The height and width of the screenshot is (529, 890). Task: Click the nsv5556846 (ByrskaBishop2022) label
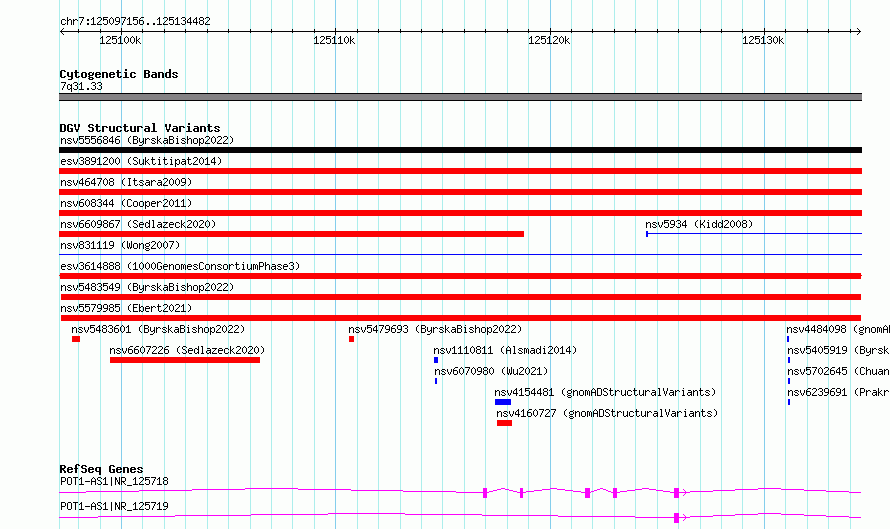(x=147, y=140)
